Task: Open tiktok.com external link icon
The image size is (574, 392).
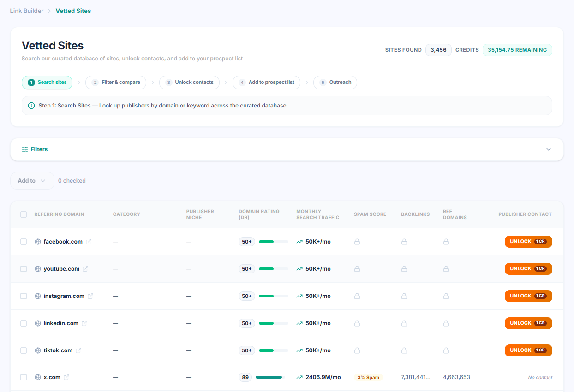Action: coord(78,350)
